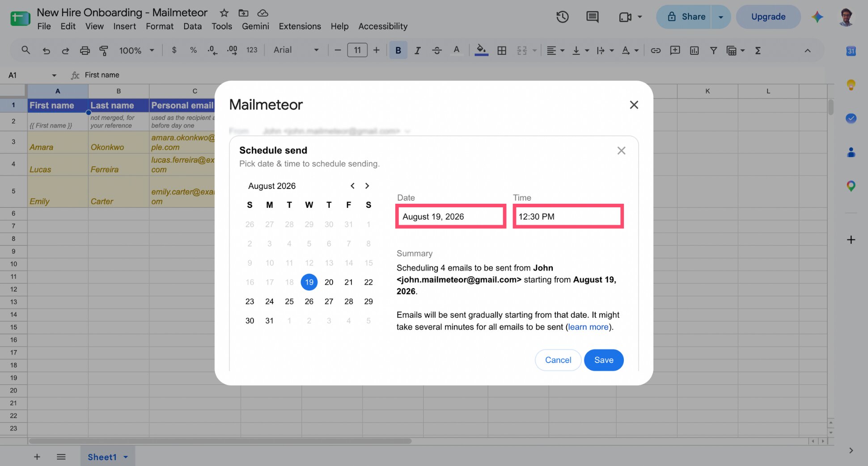Apply currency format with dollar icon
The image size is (868, 466).
click(174, 50)
